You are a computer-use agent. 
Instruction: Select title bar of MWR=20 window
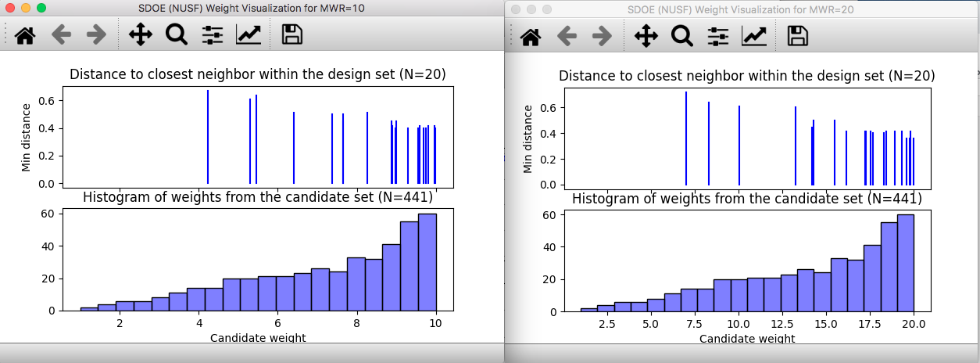[741, 9]
